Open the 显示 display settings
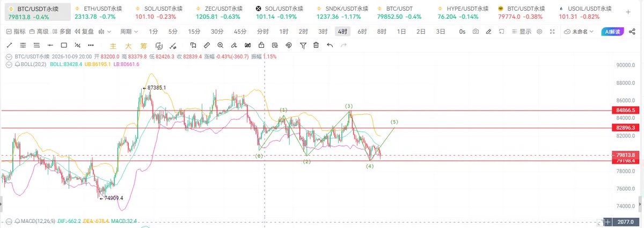 coord(522,32)
